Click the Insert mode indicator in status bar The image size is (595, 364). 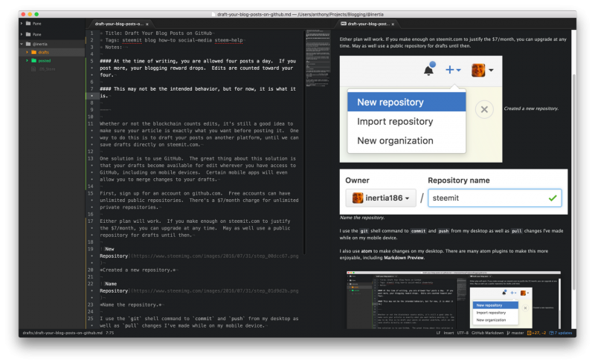tap(448, 333)
